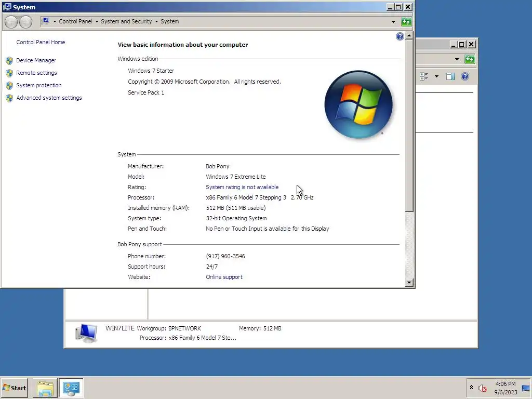Image resolution: width=532 pixels, height=399 pixels.
Task: Select System breadcrumb in address bar
Action: click(x=170, y=21)
